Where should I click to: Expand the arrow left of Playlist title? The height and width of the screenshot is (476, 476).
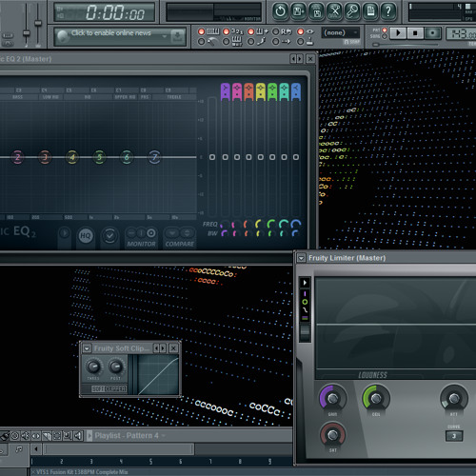(89, 436)
